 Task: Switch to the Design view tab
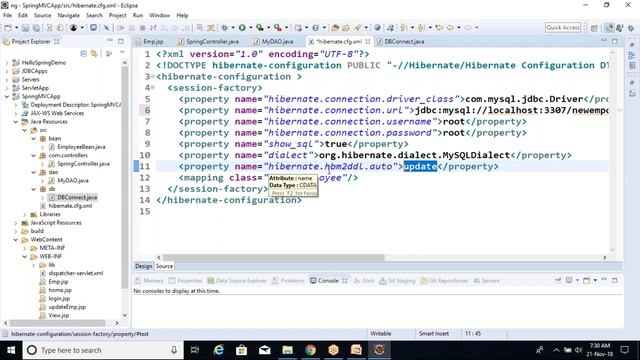click(x=143, y=266)
